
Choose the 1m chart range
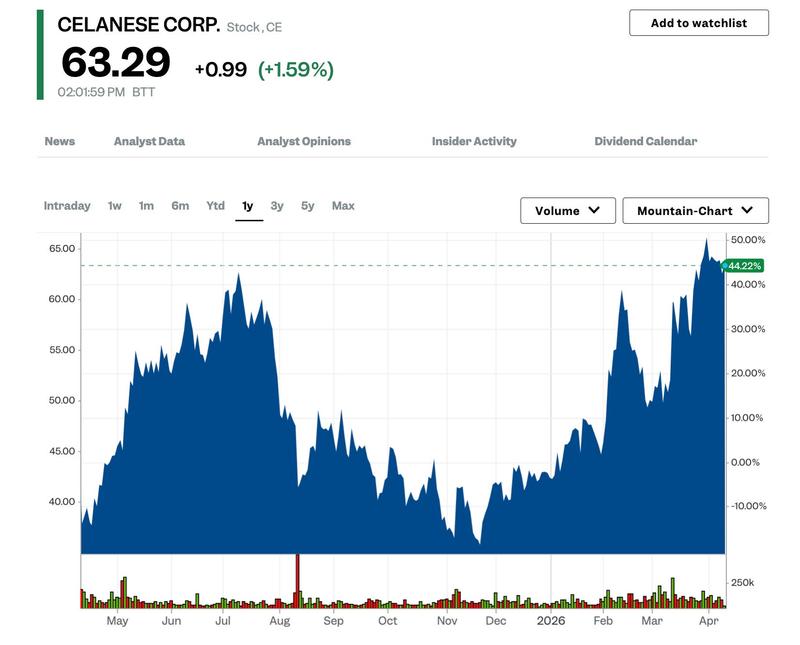tap(146, 206)
